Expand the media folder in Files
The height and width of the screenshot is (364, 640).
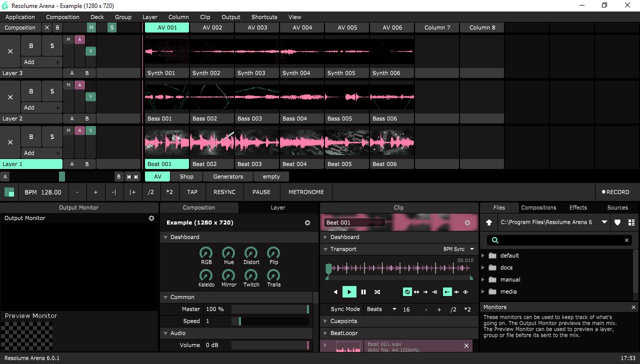483,291
